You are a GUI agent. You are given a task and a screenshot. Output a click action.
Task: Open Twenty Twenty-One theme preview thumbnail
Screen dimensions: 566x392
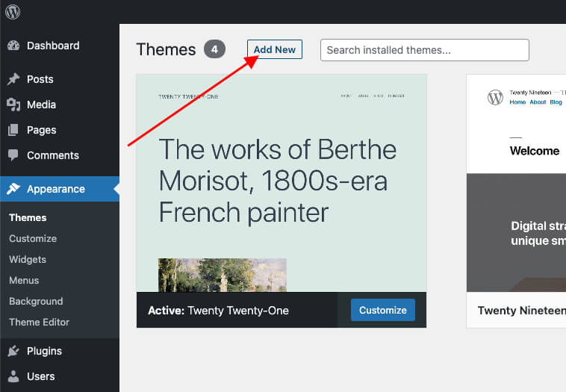pyautogui.click(x=281, y=183)
